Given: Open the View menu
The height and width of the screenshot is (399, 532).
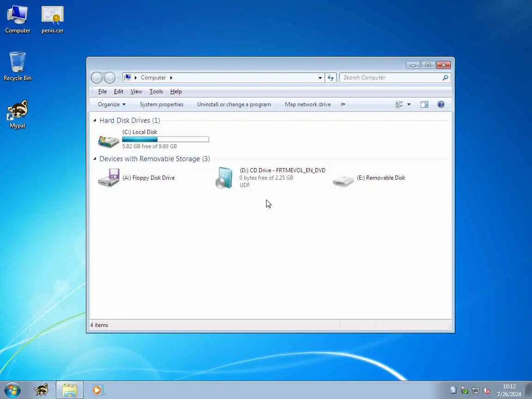Looking at the screenshot, I should point(136,91).
